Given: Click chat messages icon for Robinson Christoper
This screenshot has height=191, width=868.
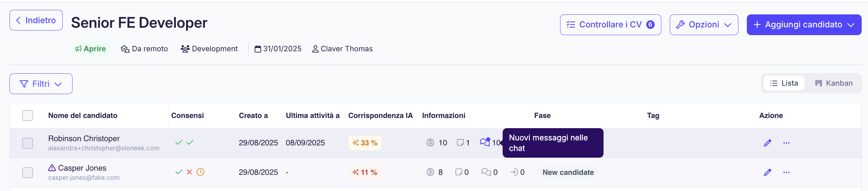Looking at the screenshot, I should click(x=485, y=142).
